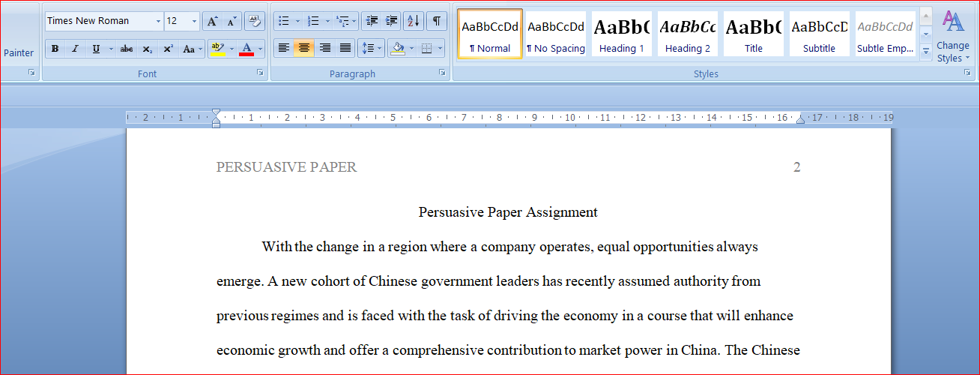Open the Clipboard pane launcher
980x375 pixels.
31,73
